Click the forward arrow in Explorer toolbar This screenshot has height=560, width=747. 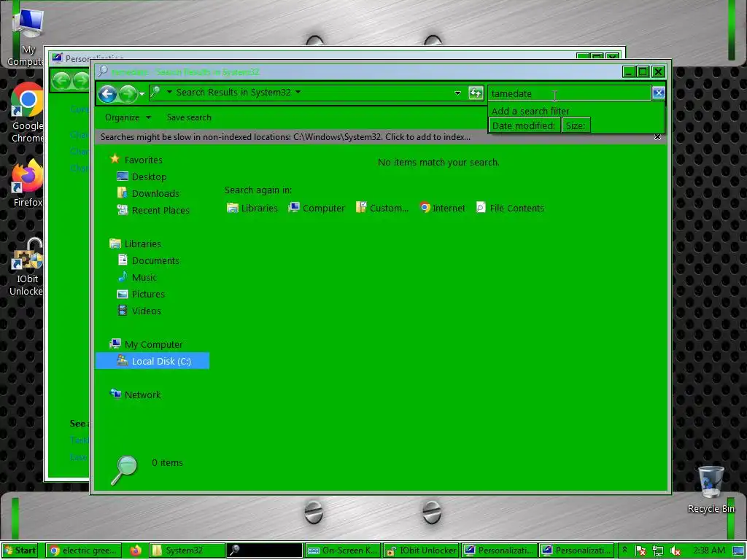(128, 94)
